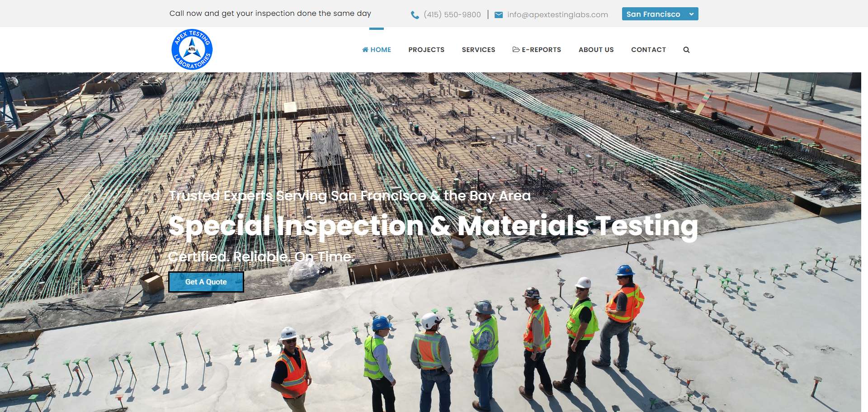The image size is (868, 412).
Task: Click the house icon beside HOME
Action: point(365,50)
